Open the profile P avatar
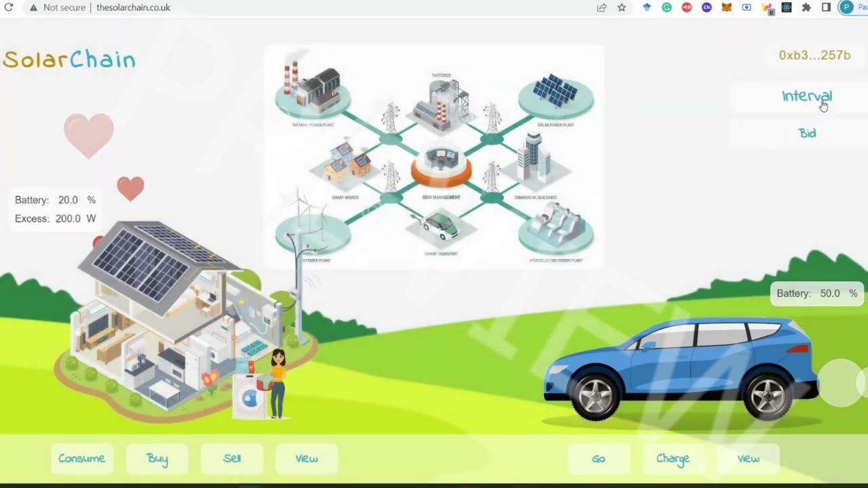The image size is (868, 488). point(846,7)
